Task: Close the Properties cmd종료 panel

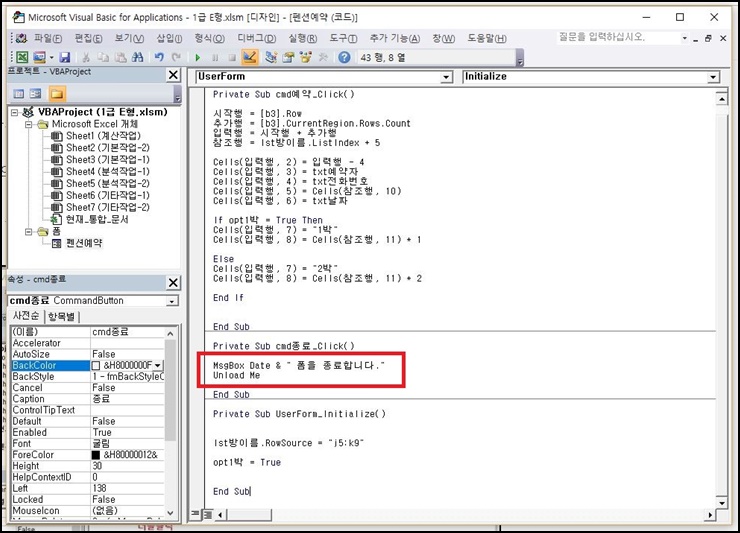Action: coord(173,282)
